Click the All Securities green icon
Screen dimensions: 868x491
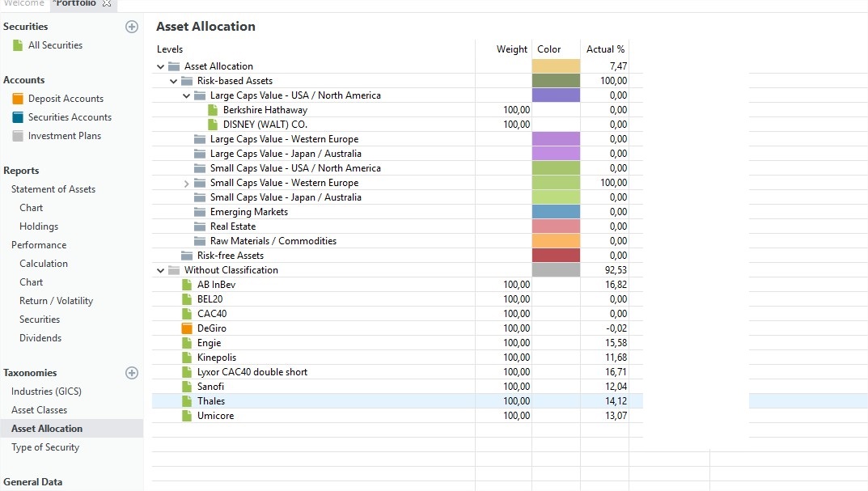point(18,45)
